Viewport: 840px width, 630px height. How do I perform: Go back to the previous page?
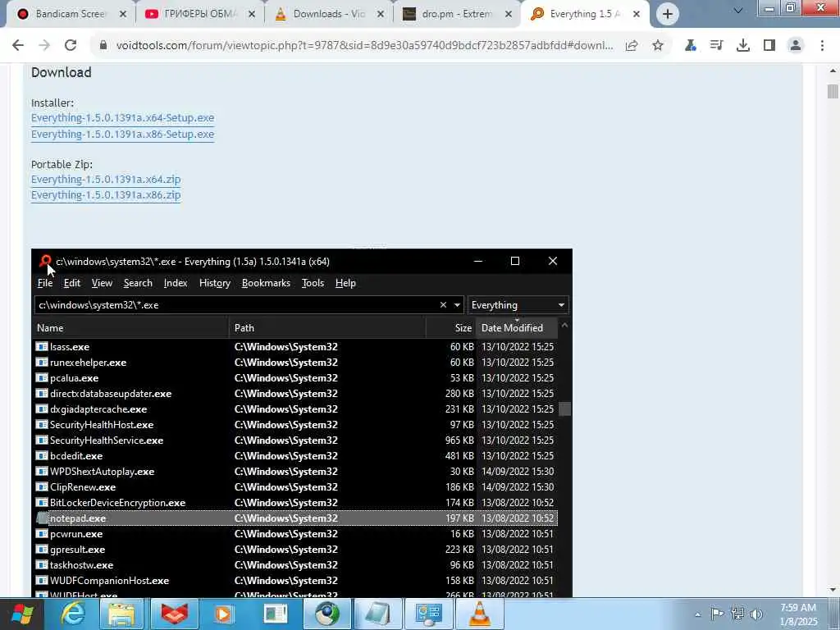tap(18, 46)
